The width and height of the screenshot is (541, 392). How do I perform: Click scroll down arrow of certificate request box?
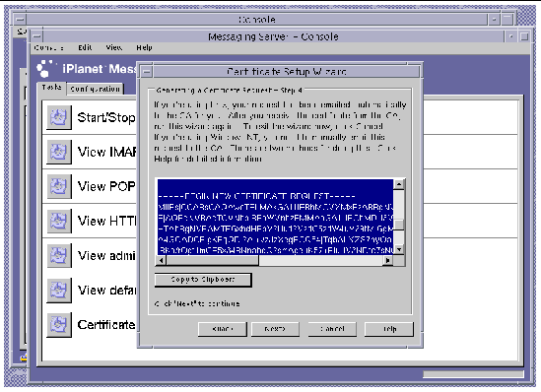point(399,249)
